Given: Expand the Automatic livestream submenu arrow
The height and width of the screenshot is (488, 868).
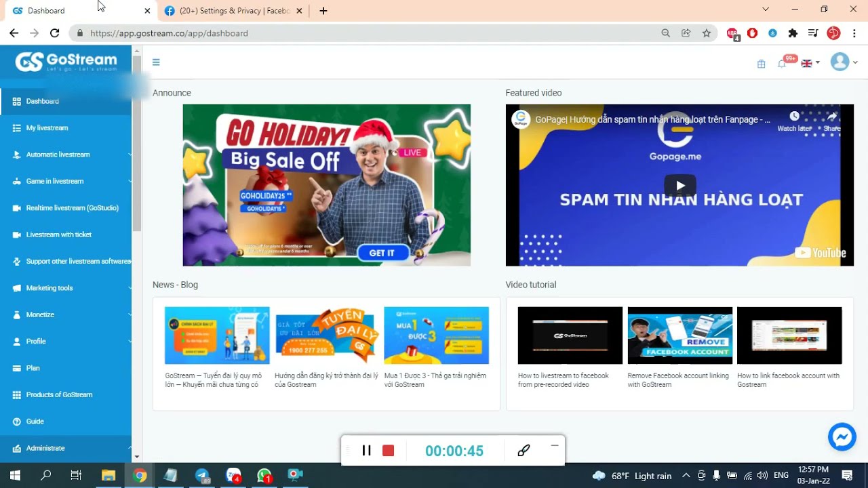Looking at the screenshot, I should tap(130, 155).
